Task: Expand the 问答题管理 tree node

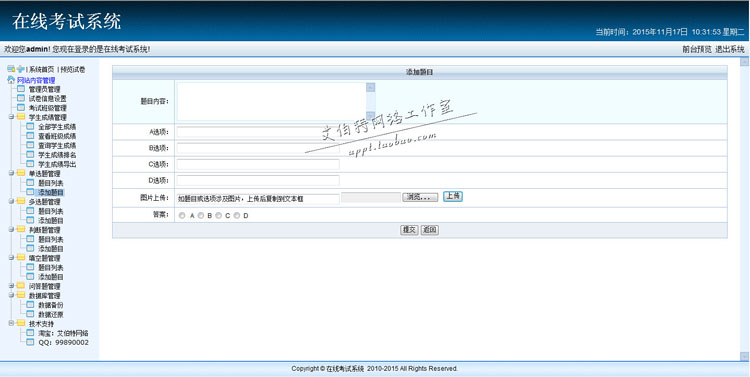Action: [x=11, y=286]
